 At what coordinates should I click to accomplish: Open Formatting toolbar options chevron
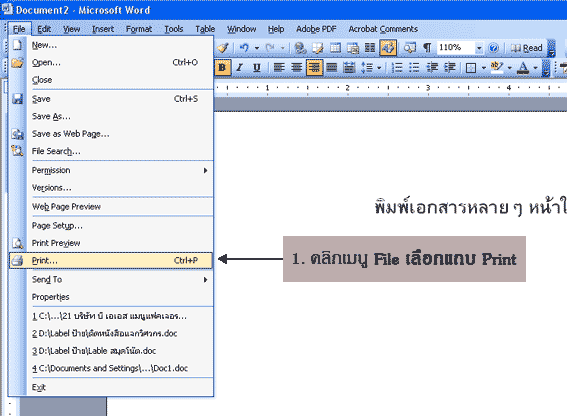pyautogui.click(x=546, y=68)
